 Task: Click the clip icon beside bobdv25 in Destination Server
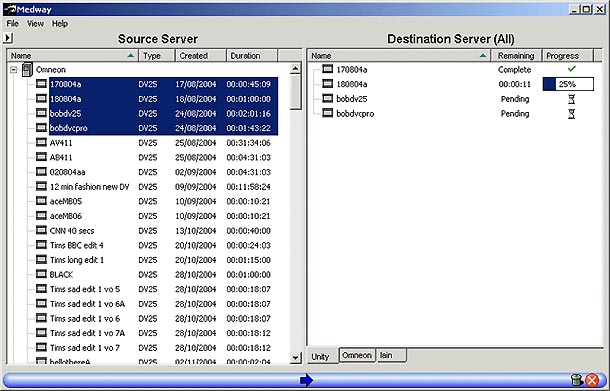328,99
